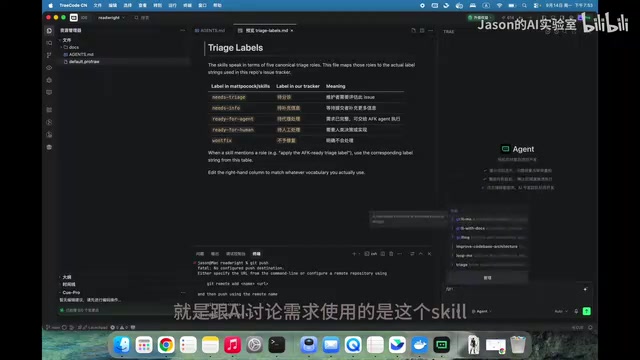Image resolution: width=640 pixels, height=360 pixels.
Task: Click the needs-triage label in the table
Action: 229,97
